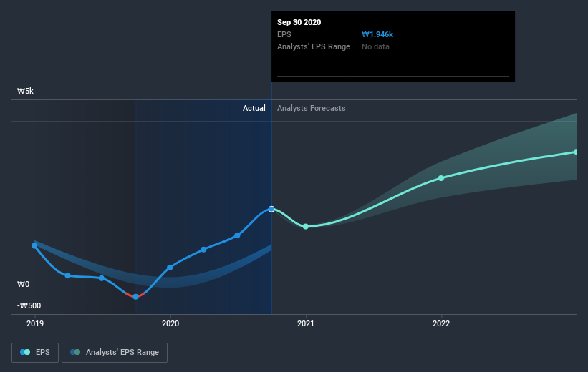Screen dimensions: 588x372
Task: Click the 2020 x-axis label
Action: tap(170, 323)
